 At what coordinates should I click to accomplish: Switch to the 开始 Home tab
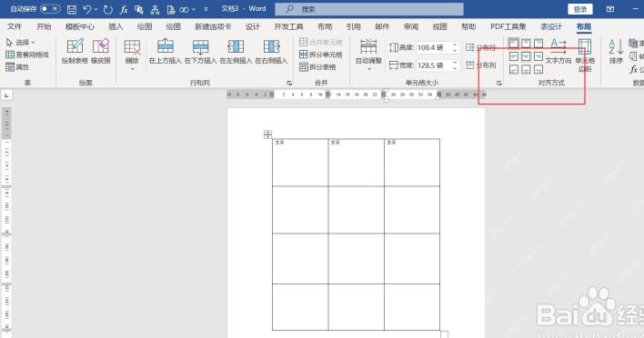(x=44, y=26)
